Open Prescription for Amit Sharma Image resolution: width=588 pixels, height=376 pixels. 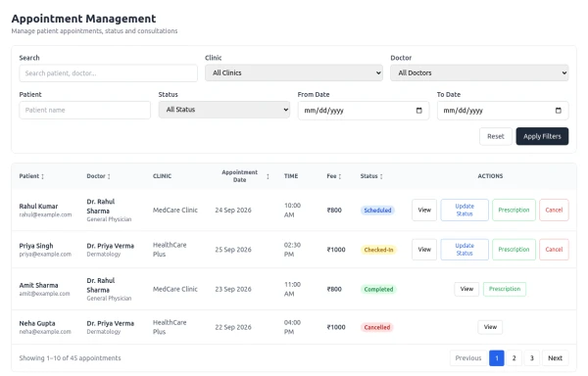pos(505,289)
